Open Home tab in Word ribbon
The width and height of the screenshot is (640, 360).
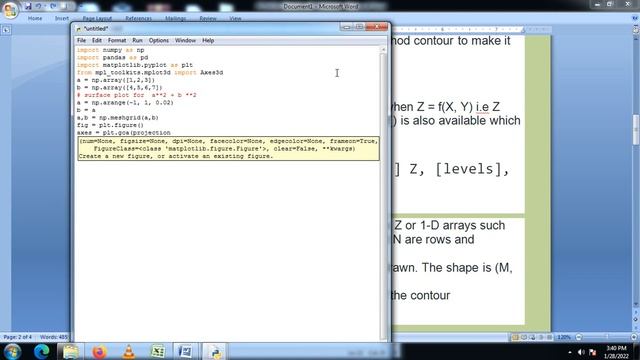(x=35, y=18)
